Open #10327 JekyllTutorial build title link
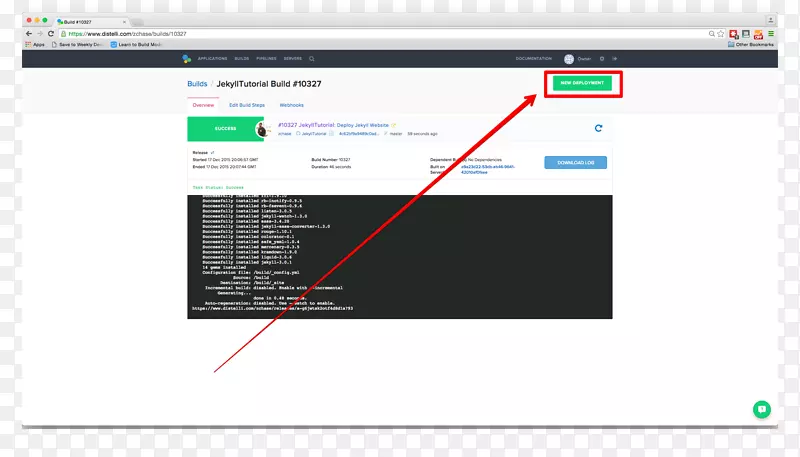The height and width of the screenshot is (457, 800). point(333,125)
